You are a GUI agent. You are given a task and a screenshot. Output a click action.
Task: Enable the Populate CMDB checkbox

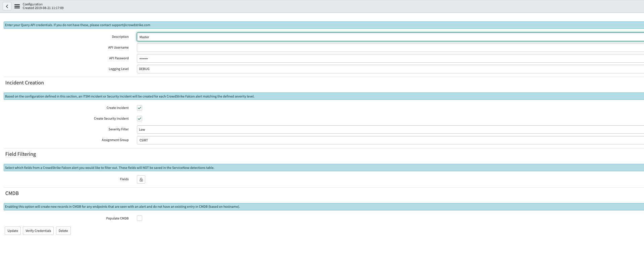(x=140, y=218)
